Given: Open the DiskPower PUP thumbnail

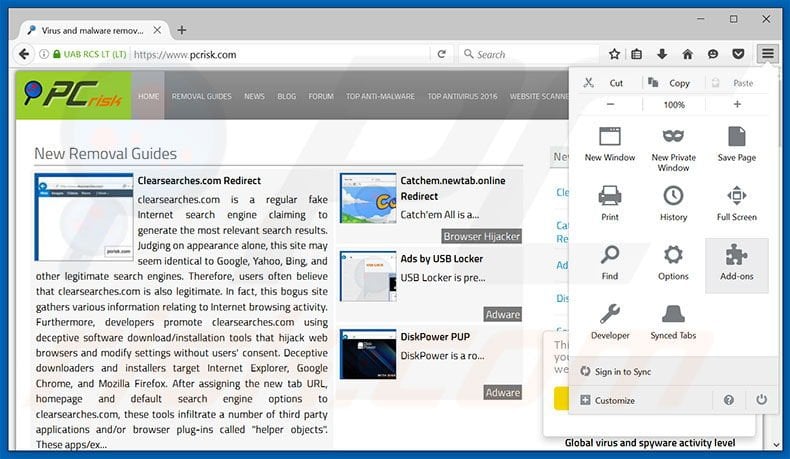Looking at the screenshot, I should (368, 354).
